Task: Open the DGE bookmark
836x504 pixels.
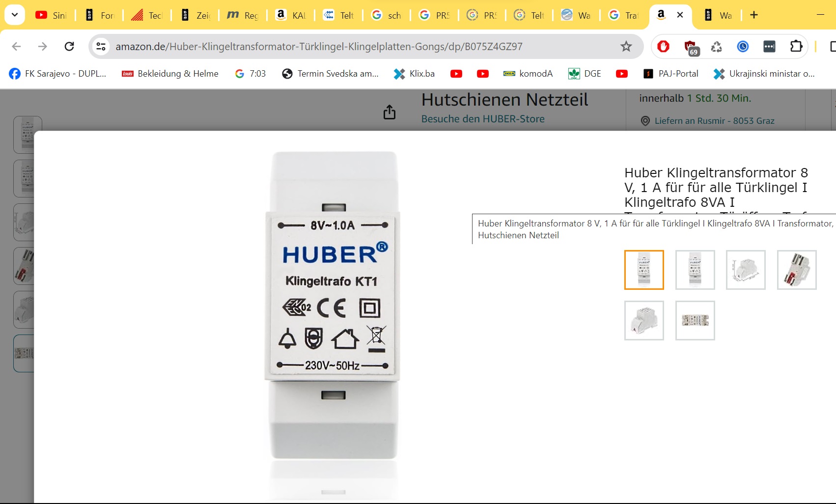Action: point(585,74)
